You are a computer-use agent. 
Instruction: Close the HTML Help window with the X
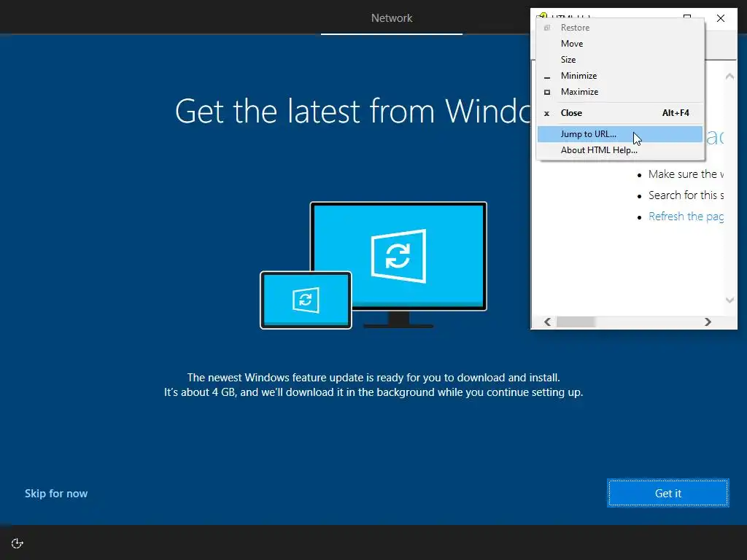[720, 18]
